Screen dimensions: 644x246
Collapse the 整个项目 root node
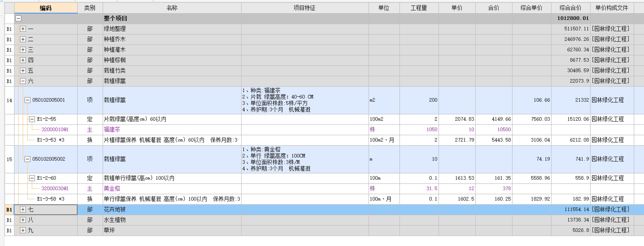[18, 18]
